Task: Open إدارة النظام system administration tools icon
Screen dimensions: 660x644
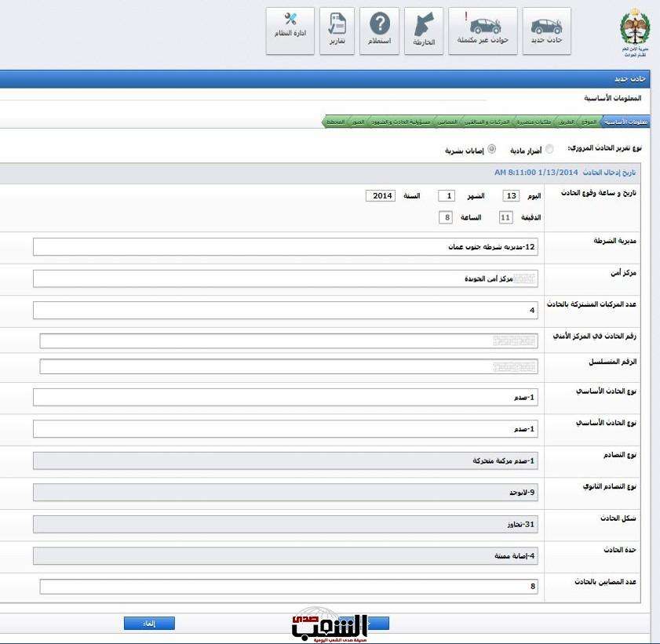Action: pos(290,31)
